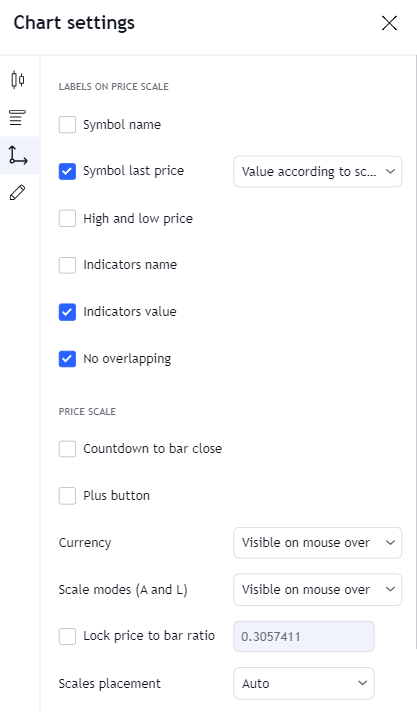The image size is (417, 712).
Task: Open the Symbol candlestick settings tab
Action: click(18, 80)
